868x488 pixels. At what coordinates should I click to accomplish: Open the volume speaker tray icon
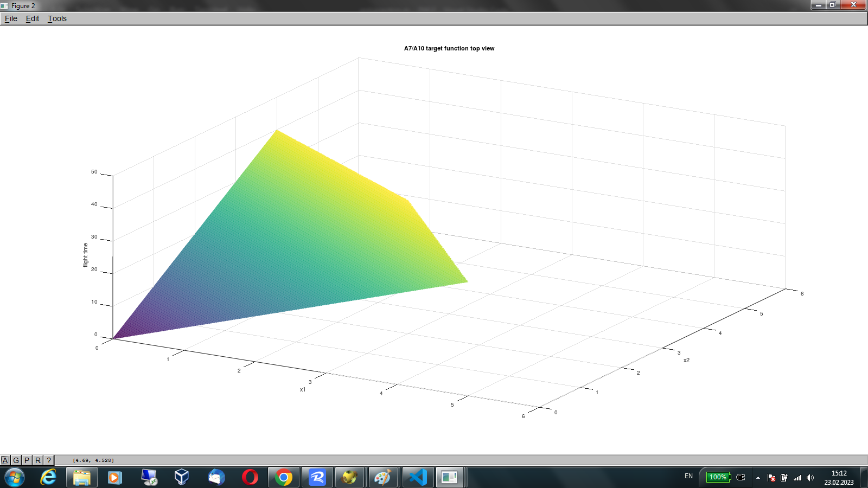click(x=810, y=478)
